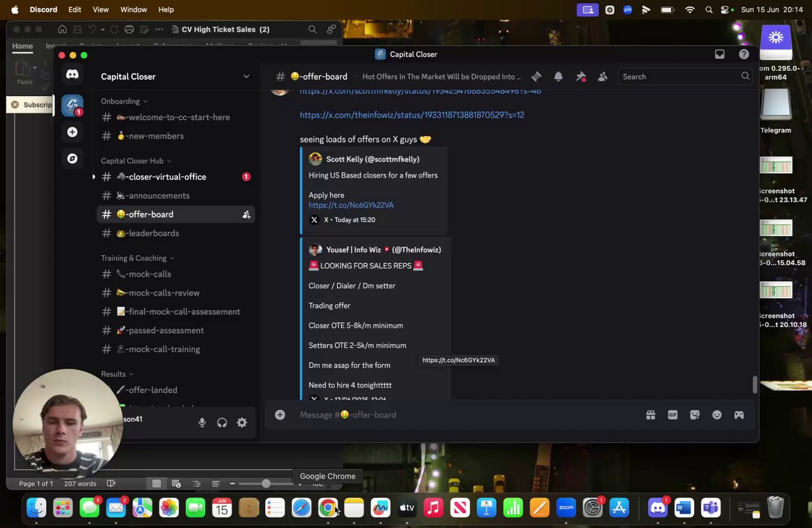Viewport: 812px width, 528px height.
Task: Open leaderboards channel
Action: coord(176,233)
